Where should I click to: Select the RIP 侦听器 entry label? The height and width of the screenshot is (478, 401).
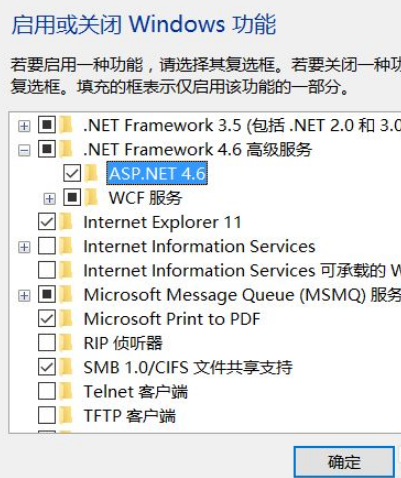[x=123, y=343]
